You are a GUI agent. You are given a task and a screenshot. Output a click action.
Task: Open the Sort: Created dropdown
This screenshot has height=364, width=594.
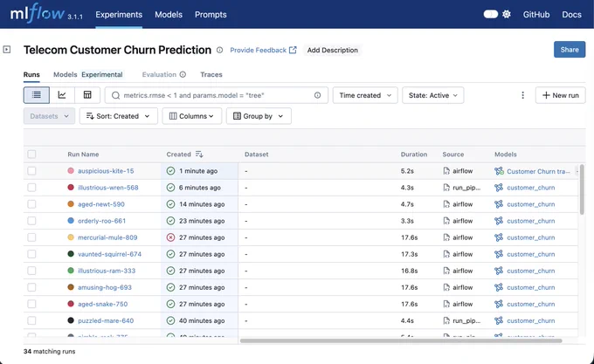(119, 116)
